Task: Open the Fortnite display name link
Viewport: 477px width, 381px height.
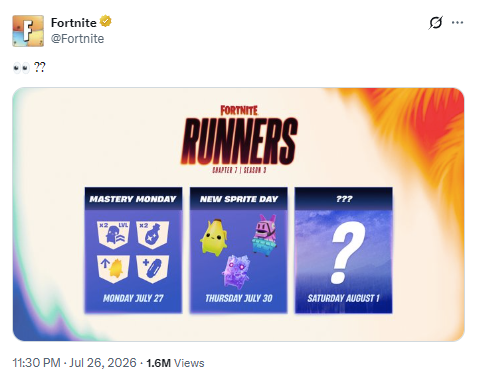Action: pos(73,23)
